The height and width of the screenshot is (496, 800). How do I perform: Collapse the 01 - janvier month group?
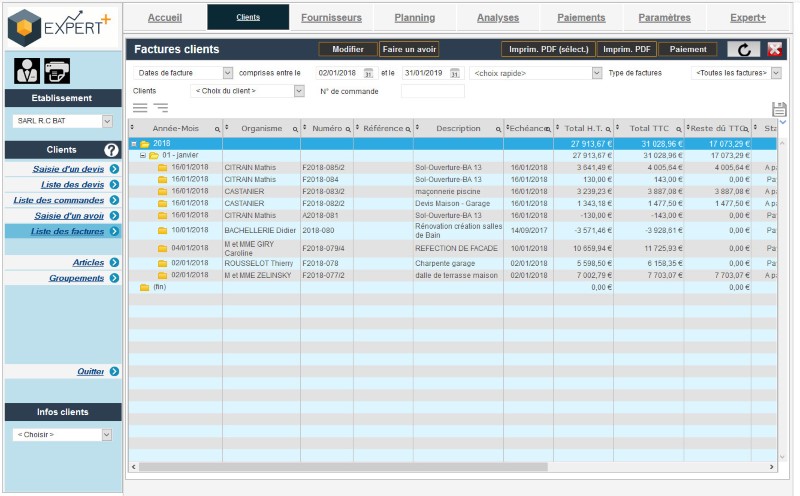[x=143, y=156]
